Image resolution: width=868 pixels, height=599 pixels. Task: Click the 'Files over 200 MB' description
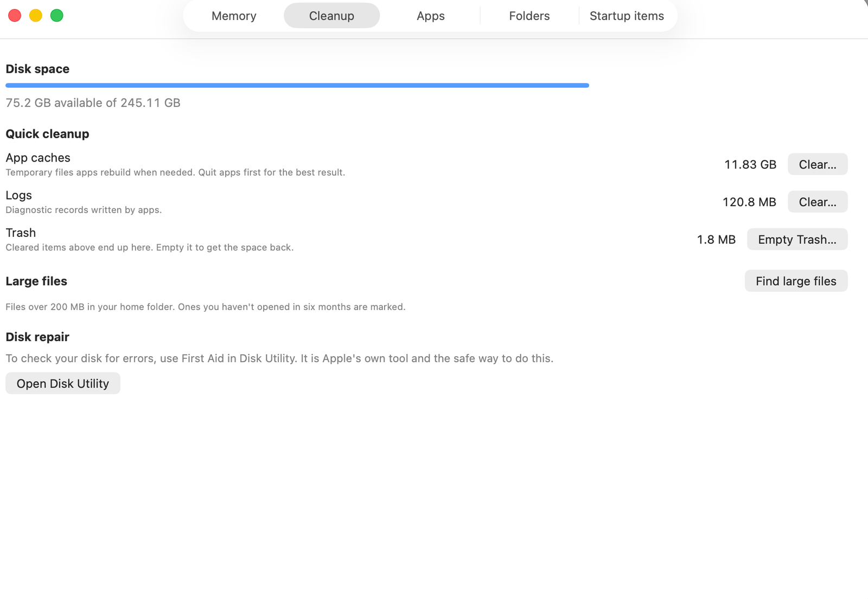click(206, 307)
